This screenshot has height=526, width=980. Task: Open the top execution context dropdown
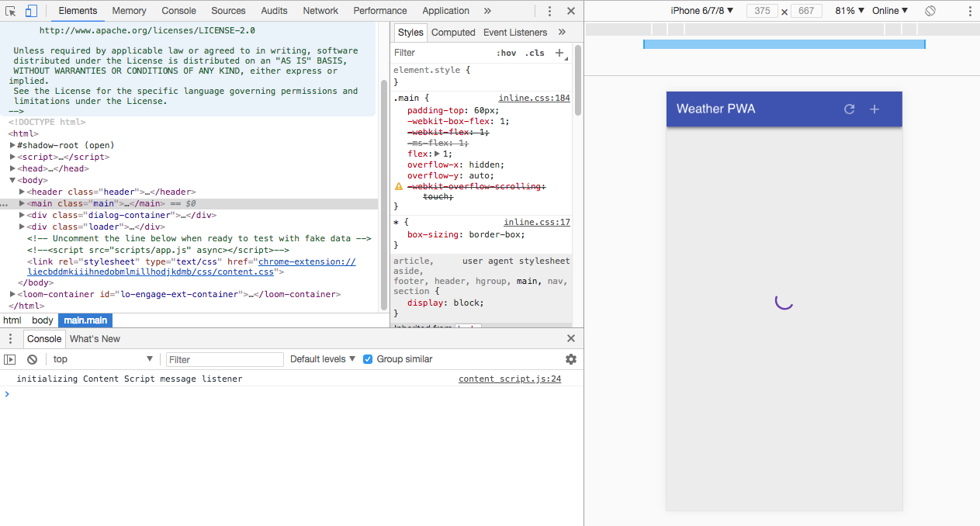(102, 359)
